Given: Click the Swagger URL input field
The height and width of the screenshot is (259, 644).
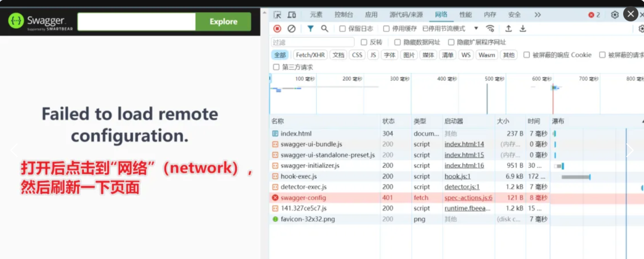Looking at the screenshot, I should coord(136,22).
